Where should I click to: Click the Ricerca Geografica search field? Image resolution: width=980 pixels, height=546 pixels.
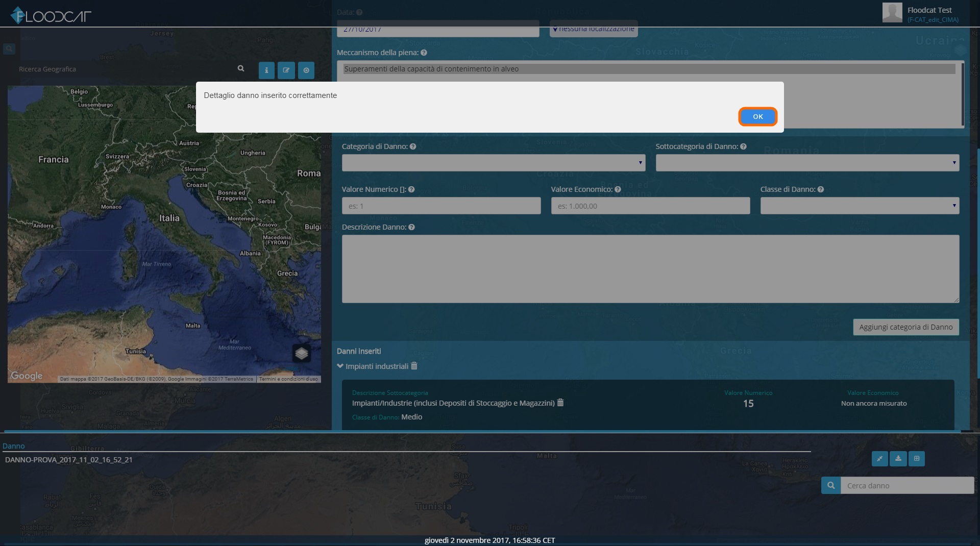point(125,69)
